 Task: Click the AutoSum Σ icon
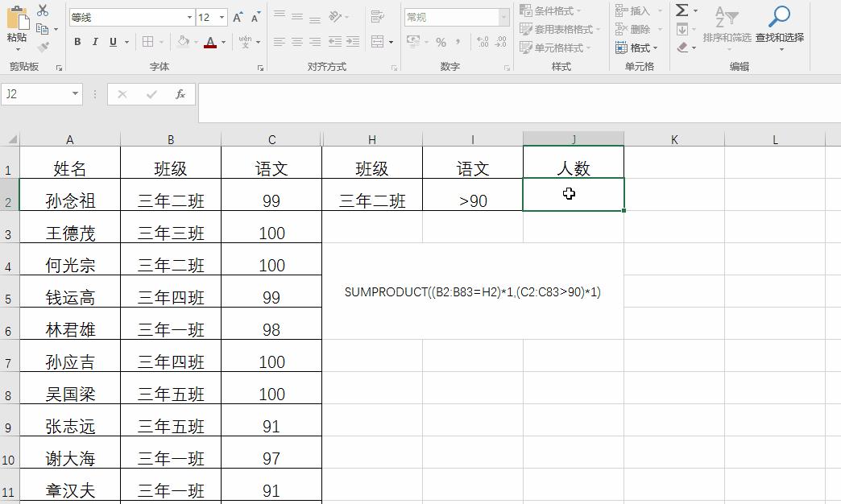pos(683,11)
